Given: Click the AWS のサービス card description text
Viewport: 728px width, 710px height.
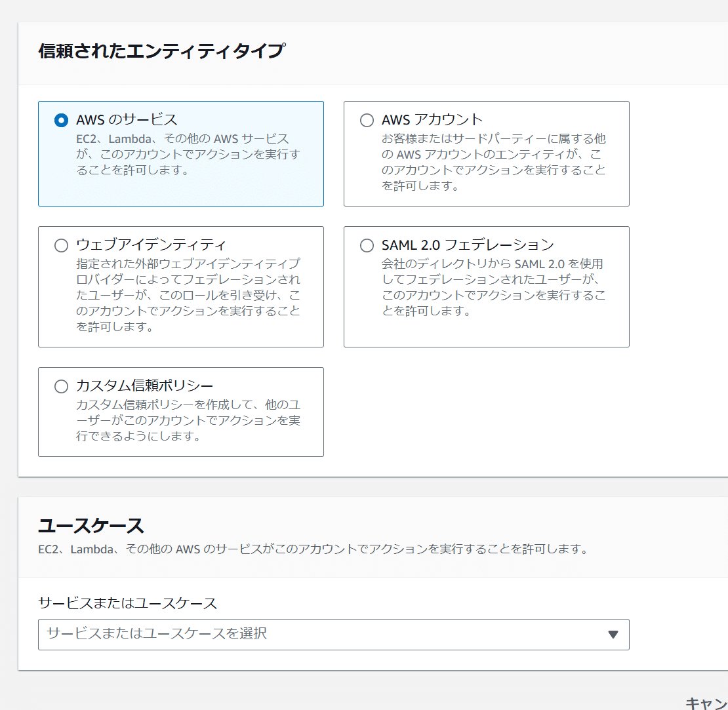Looking at the screenshot, I should tap(188, 155).
